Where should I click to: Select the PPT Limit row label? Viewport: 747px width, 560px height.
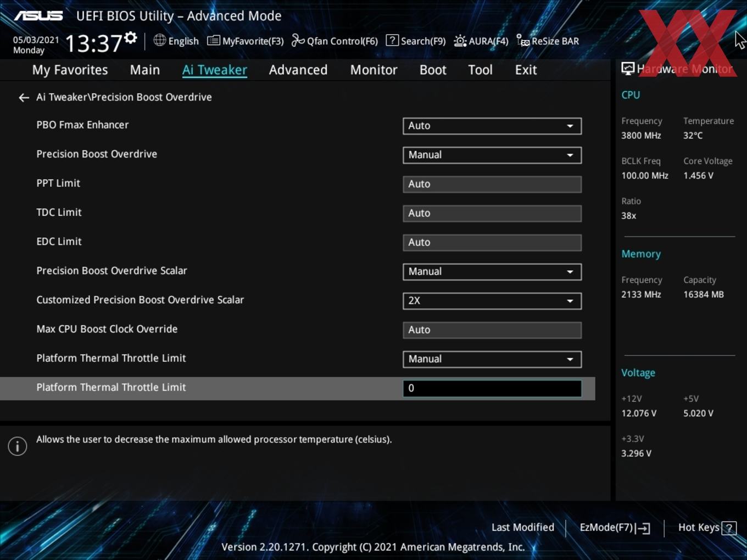(x=58, y=183)
